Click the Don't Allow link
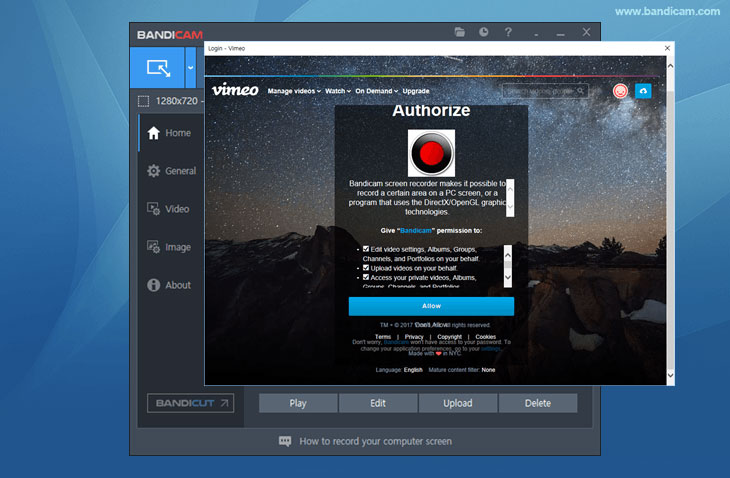Image resolution: width=730 pixels, height=478 pixels. [432, 325]
